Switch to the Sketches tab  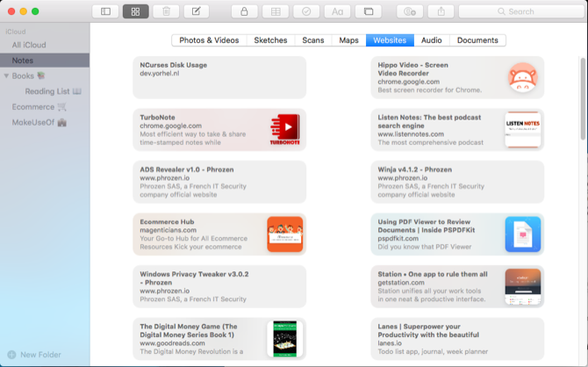(x=270, y=40)
